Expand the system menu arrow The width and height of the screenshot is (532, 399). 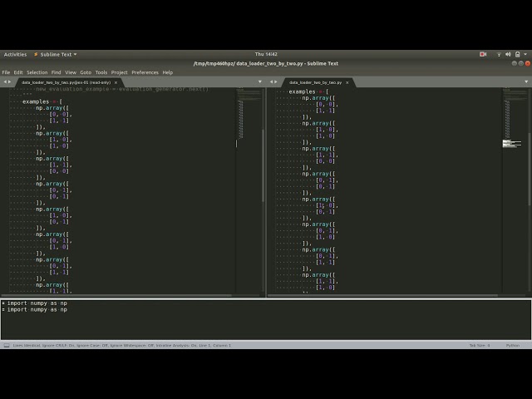(x=525, y=54)
